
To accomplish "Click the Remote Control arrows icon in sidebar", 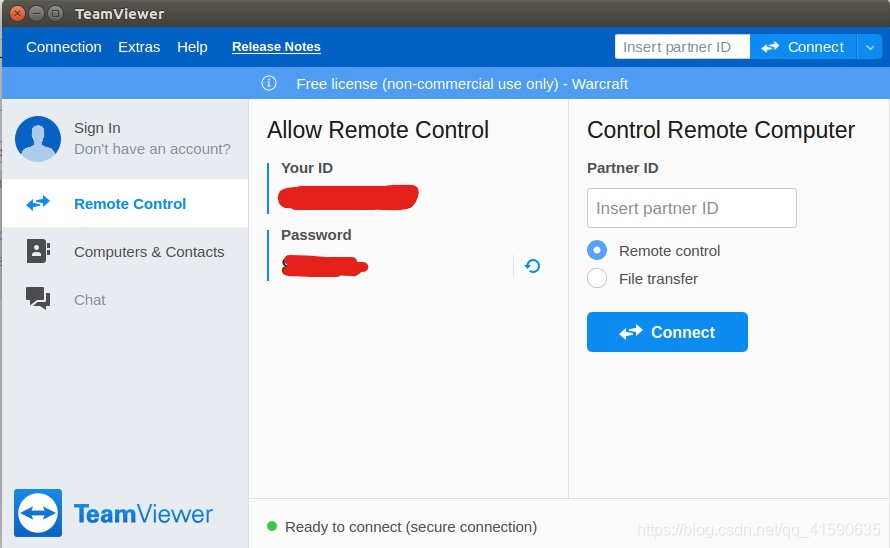I will (x=38, y=203).
